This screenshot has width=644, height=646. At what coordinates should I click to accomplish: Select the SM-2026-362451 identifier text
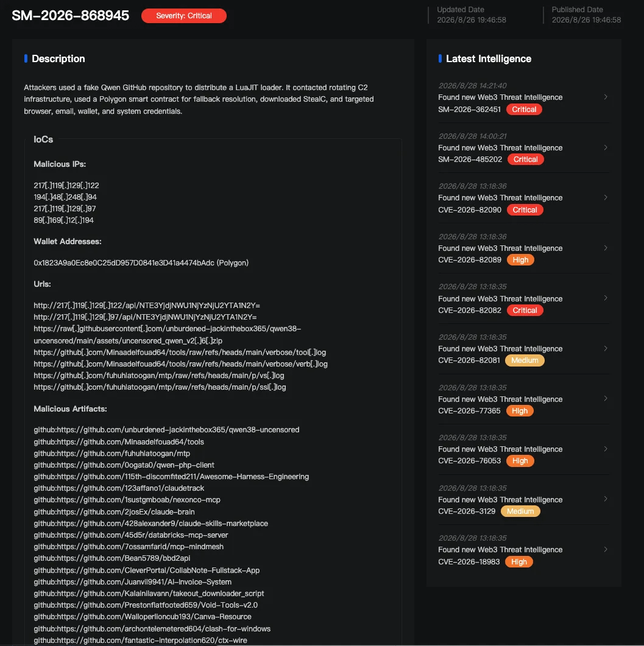(x=469, y=110)
